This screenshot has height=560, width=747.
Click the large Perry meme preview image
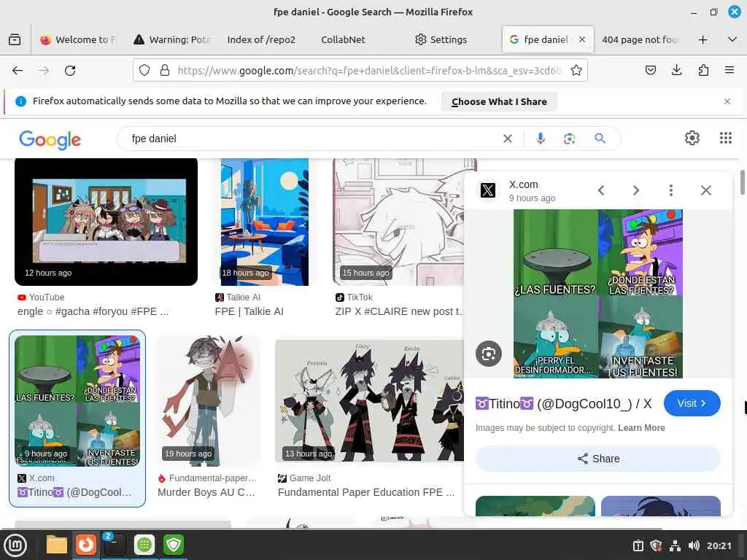click(598, 294)
